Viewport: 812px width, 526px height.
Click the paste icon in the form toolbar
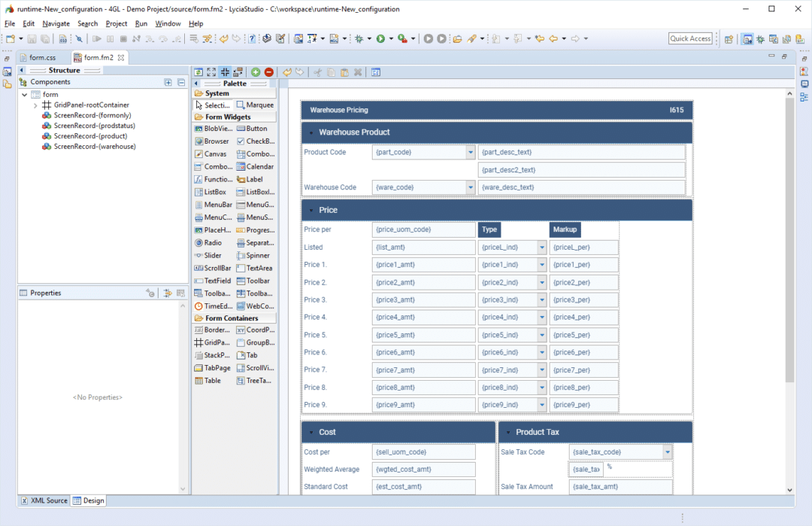click(344, 71)
